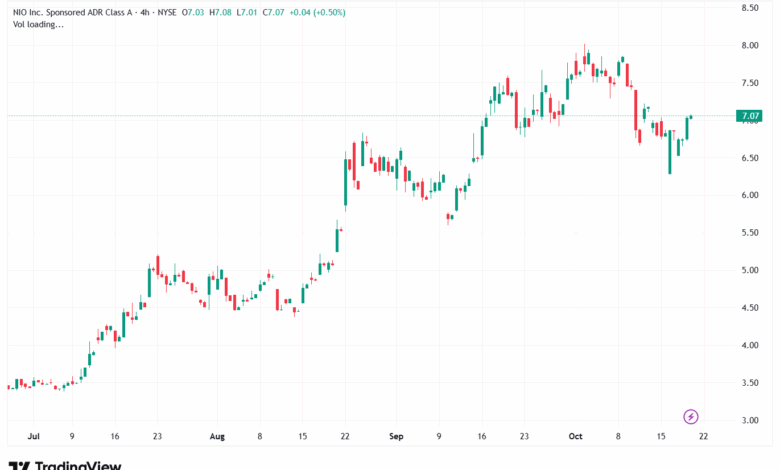Click the last 22 date on time axis
The height and width of the screenshot is (470, 780).
[704, 437]
